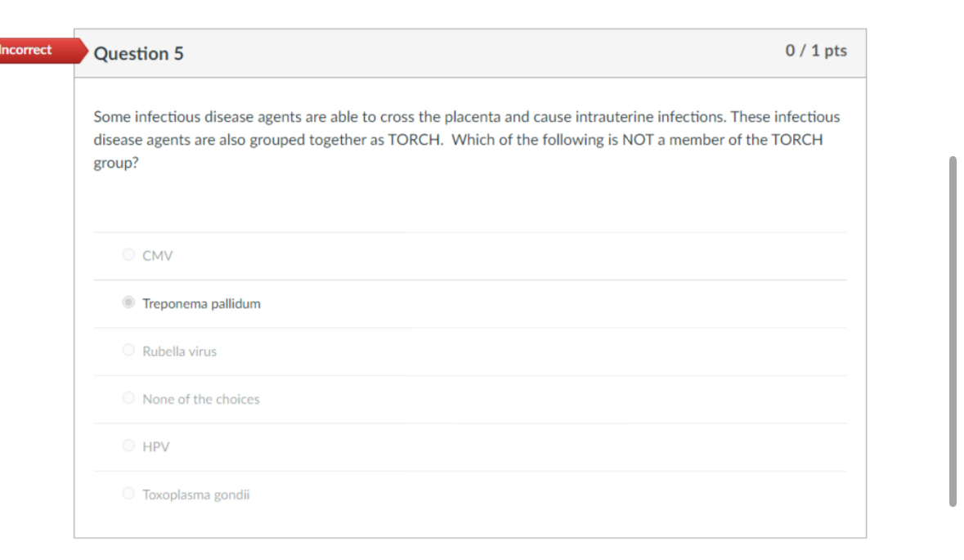The image size is (964, 560).
Task: Click the CMV answer text label
Action: [x=157, y=255]
